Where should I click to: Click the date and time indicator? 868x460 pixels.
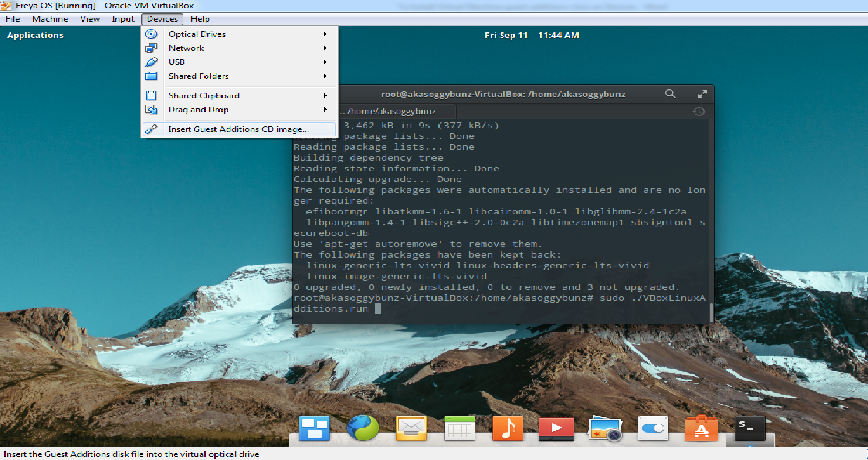532,36
